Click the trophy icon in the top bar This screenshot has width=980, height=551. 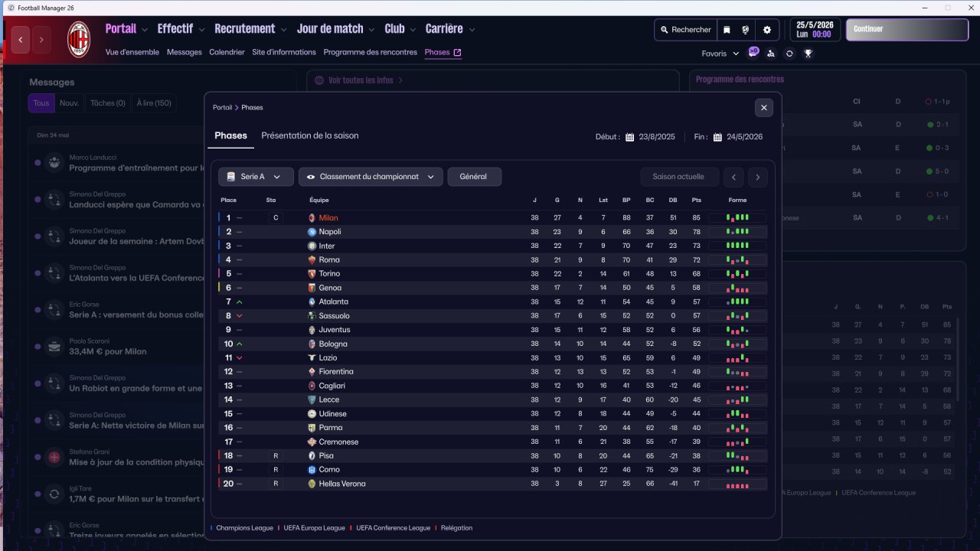[808, 54]
